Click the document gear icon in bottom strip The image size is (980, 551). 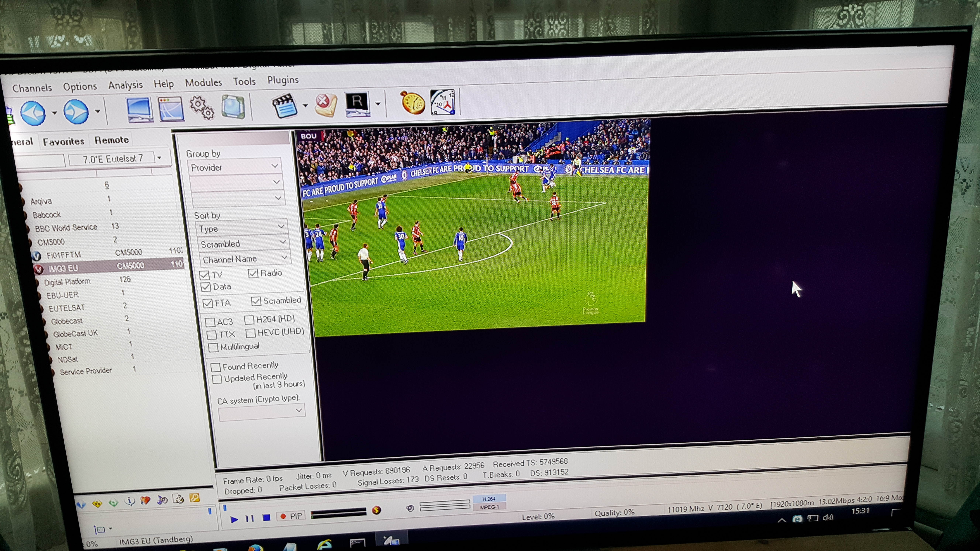coord(178,498)
